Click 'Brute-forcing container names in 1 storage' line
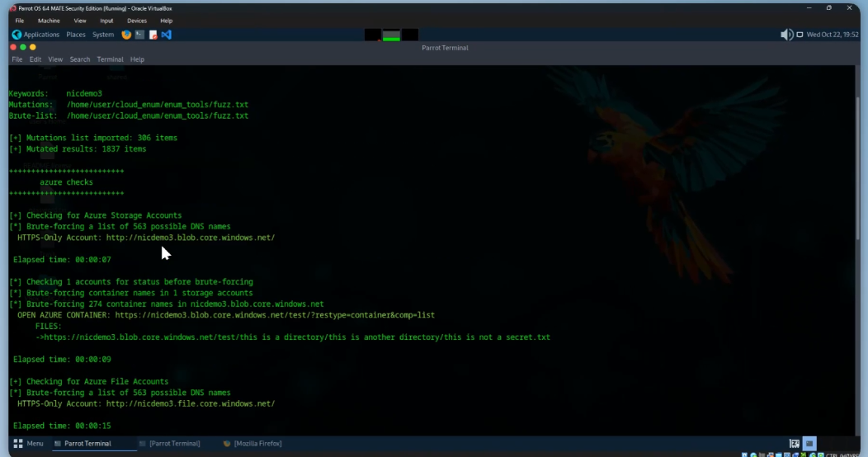This screenshot has width=868, height=457. click(x=130, y=293)
